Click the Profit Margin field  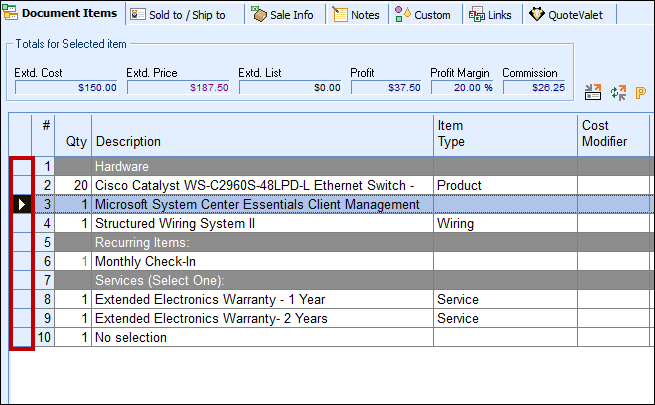pos(462,88)
